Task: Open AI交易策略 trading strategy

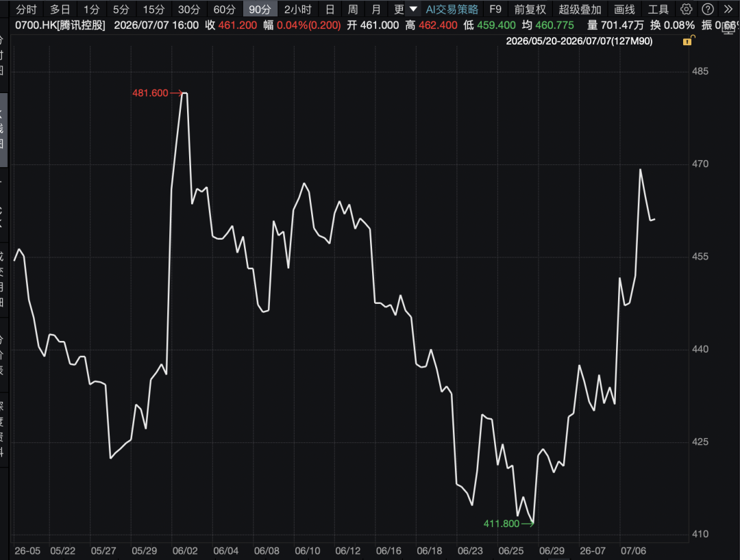Action: [x=452, y=9]
